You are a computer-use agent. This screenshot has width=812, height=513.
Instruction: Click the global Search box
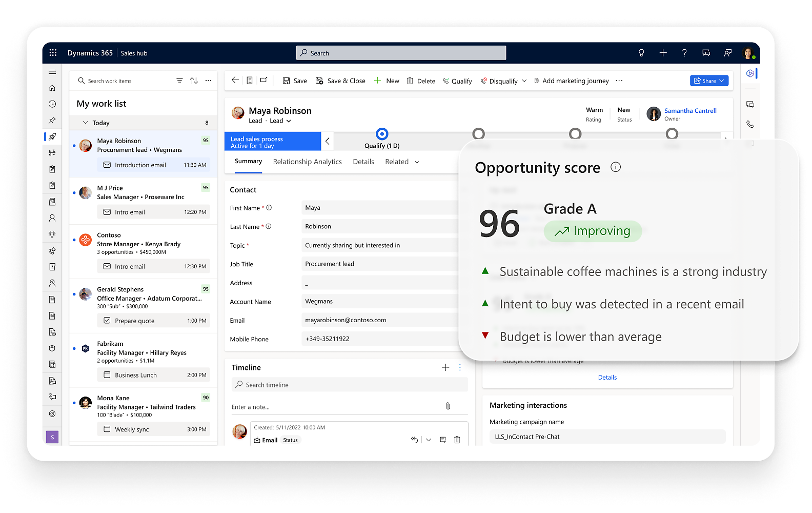pos(401,53)
